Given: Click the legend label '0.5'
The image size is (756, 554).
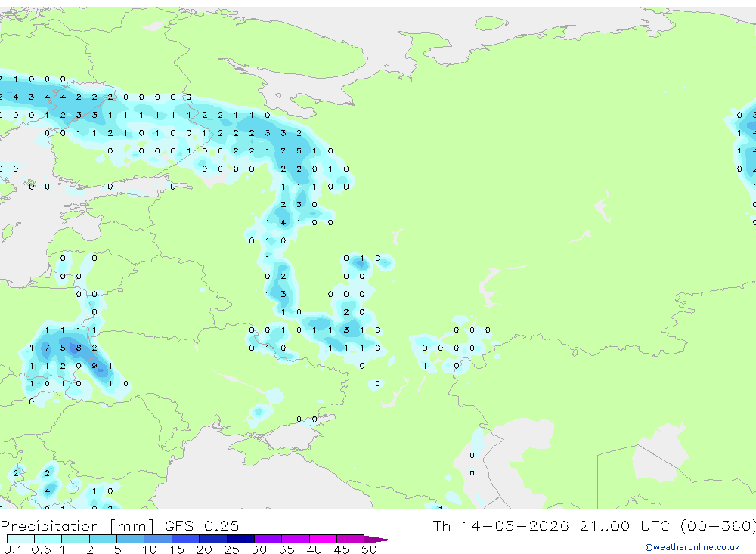Looking at the screenshot, I should 41,549.
